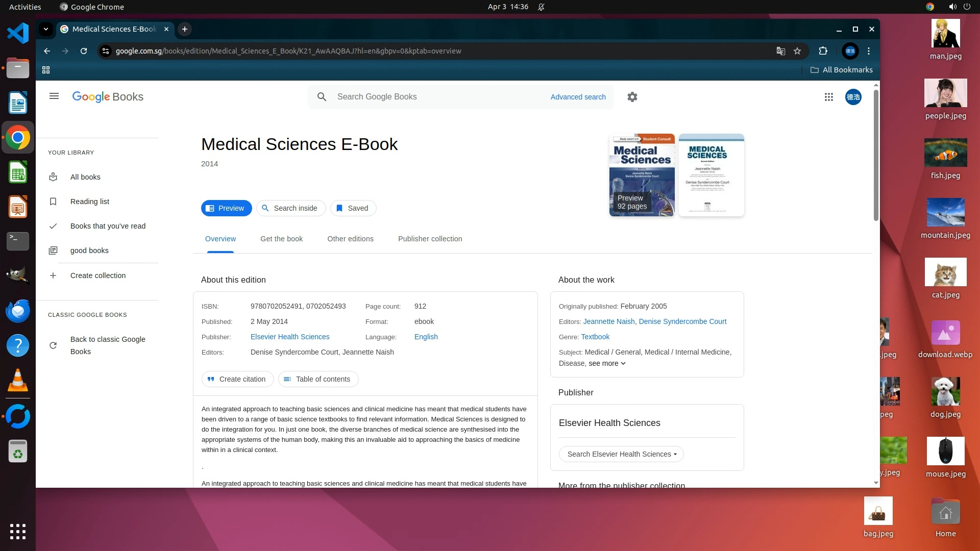Image resolution: width=980 pixels, height=551 pixels.
Task: Open the hamburger main menu
Action: pos(54,96)
